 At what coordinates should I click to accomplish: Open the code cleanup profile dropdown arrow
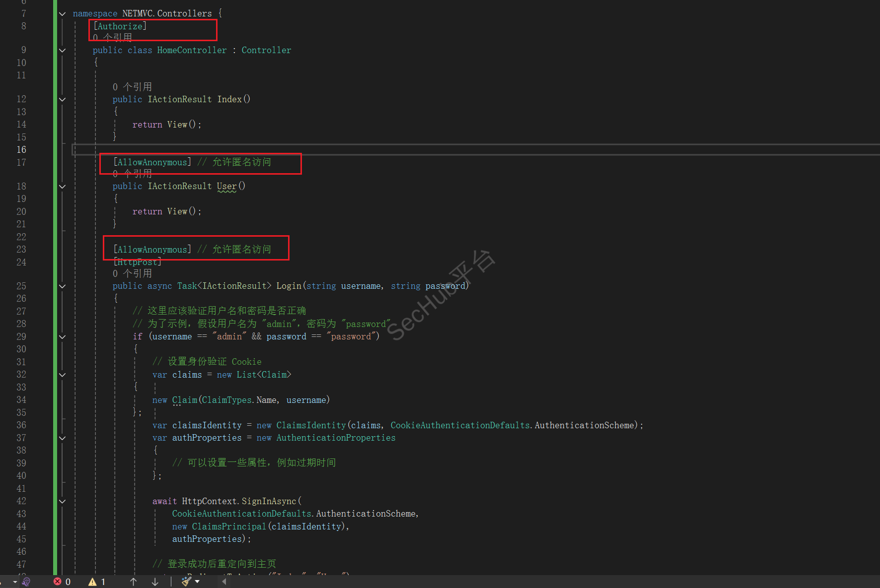(197, 582)
